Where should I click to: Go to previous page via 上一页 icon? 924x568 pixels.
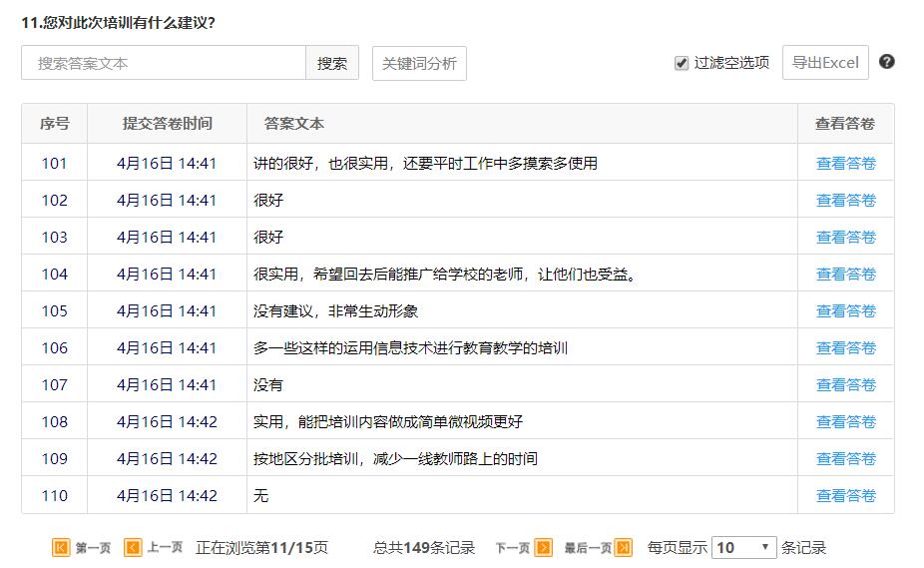coord(133,547)
